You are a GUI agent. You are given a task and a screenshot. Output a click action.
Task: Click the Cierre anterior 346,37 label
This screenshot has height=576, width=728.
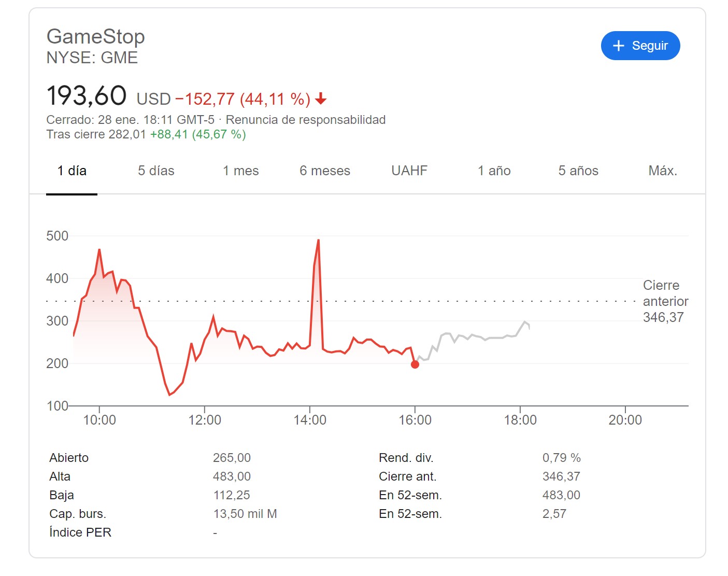point(665,301)
